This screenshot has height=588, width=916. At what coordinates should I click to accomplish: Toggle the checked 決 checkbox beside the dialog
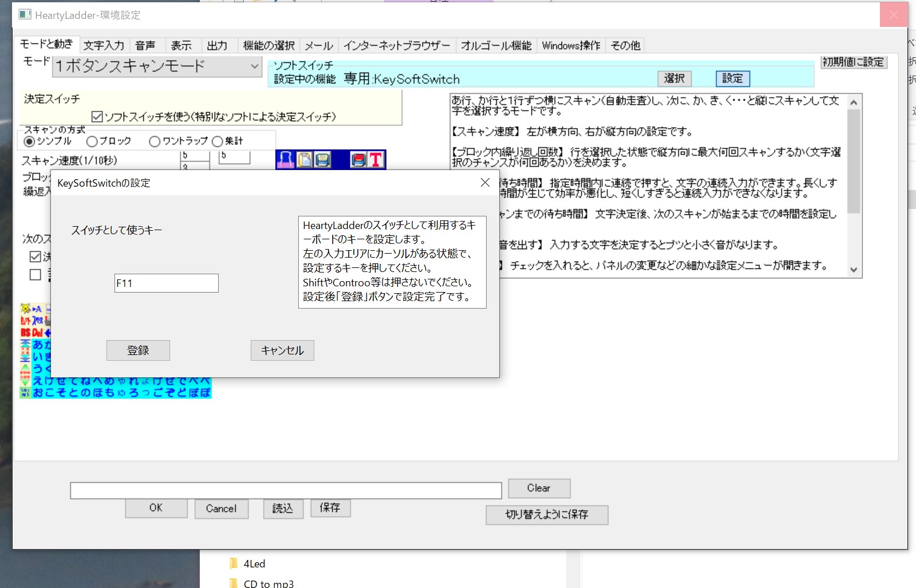[x=35, y=256]
